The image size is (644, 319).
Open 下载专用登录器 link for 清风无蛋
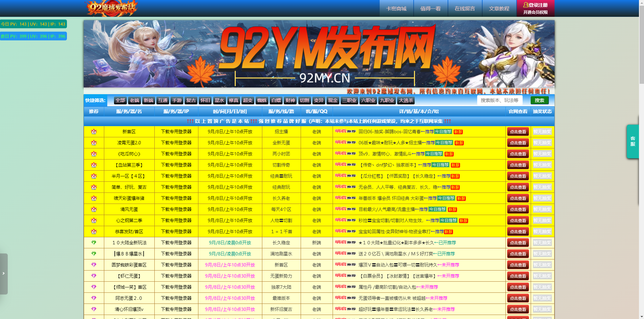coord(176,209)
